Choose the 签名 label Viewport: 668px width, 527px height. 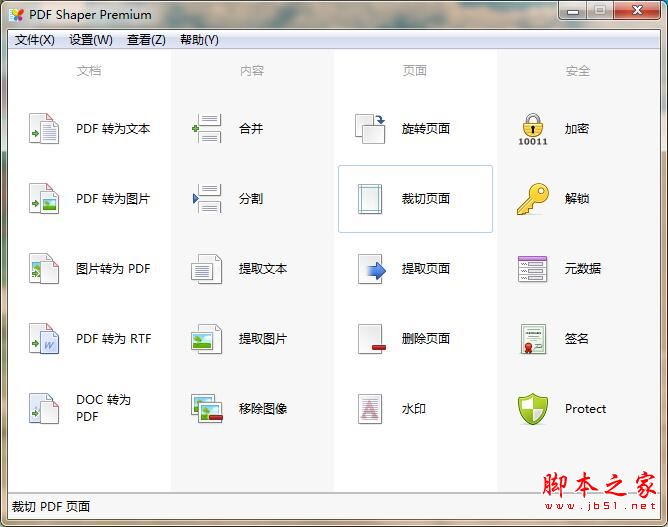577,339
